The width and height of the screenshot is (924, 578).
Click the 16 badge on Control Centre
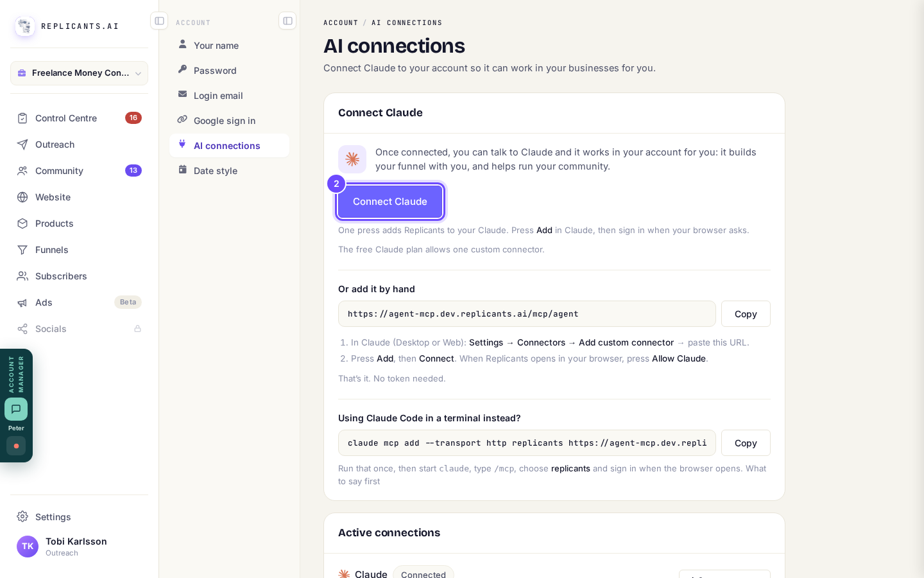point(133,118)
